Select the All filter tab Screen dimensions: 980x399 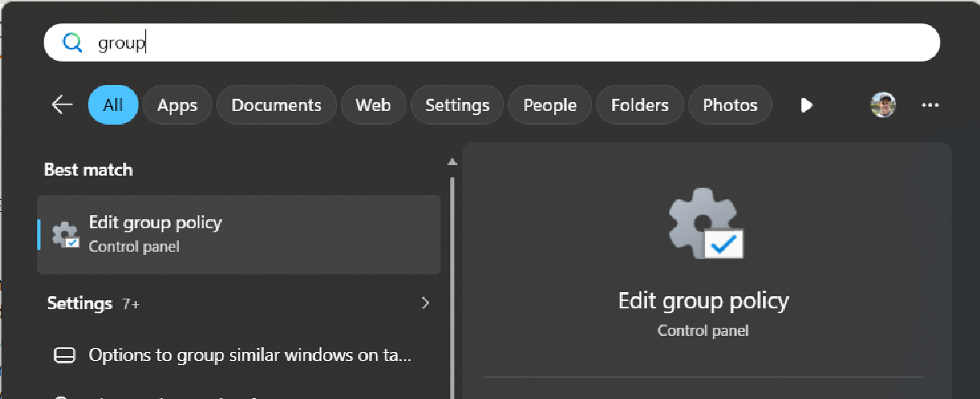coord(113,105)
